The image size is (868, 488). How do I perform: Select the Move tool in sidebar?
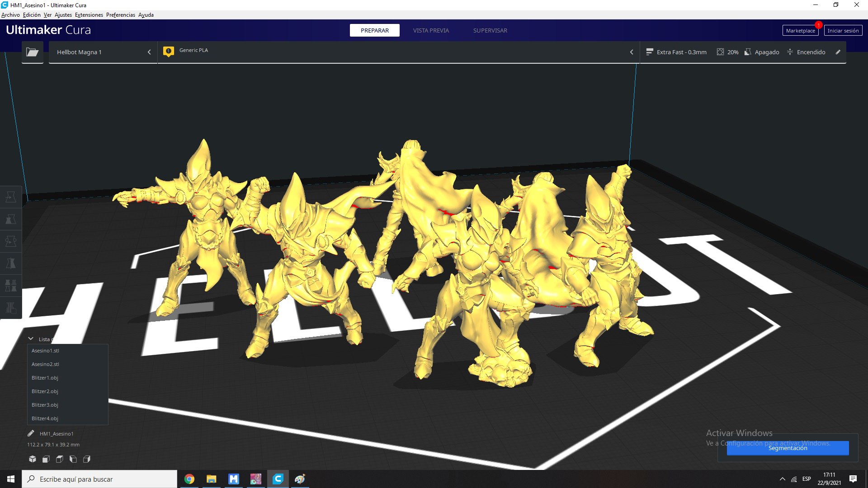pyautogui.click(x=11, y=197)
